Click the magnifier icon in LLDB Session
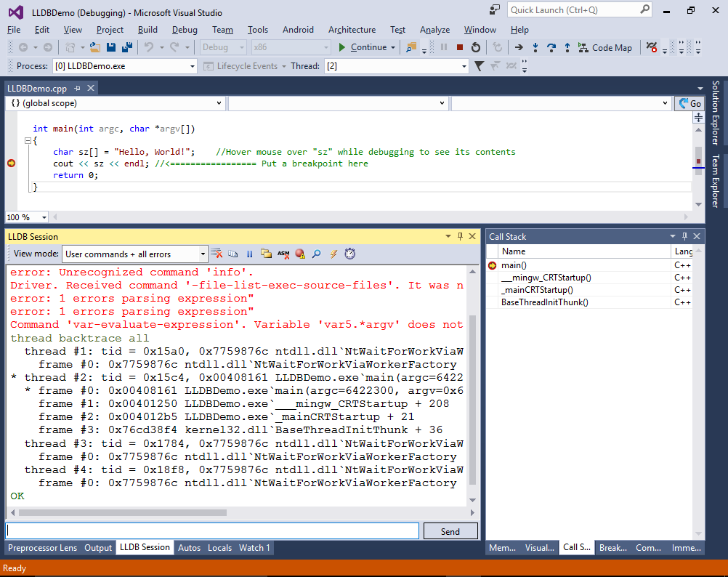This screenshot has height=577, width=728. (x=317, y=254)
